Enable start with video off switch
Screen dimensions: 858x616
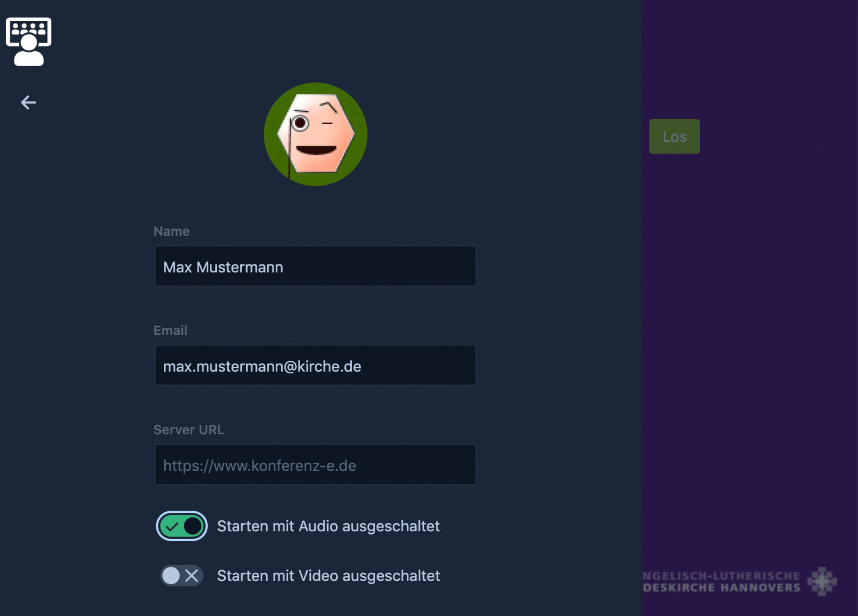182,575
